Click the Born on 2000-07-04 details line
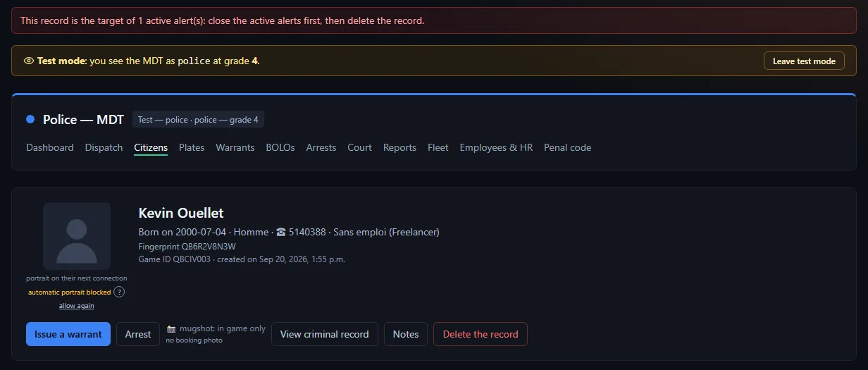Image resolution: width=868 pixels, height=370 pixels. click(289, 232)
